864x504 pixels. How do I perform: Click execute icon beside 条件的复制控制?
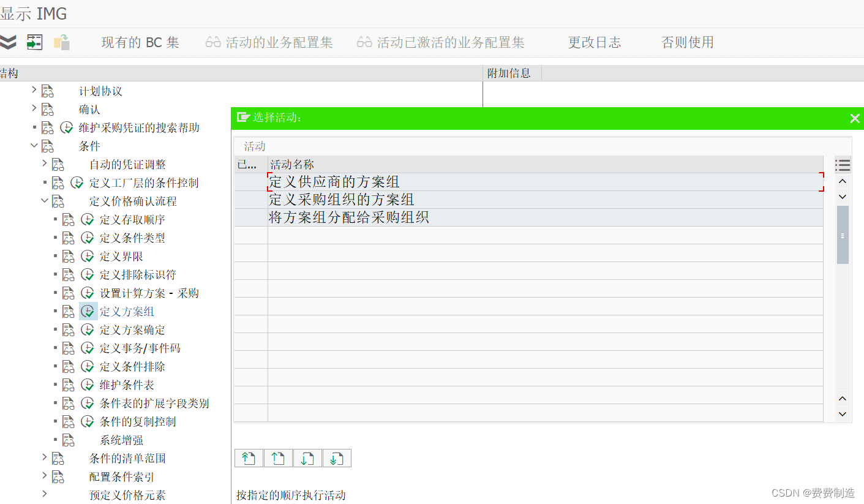pos(88,422)
